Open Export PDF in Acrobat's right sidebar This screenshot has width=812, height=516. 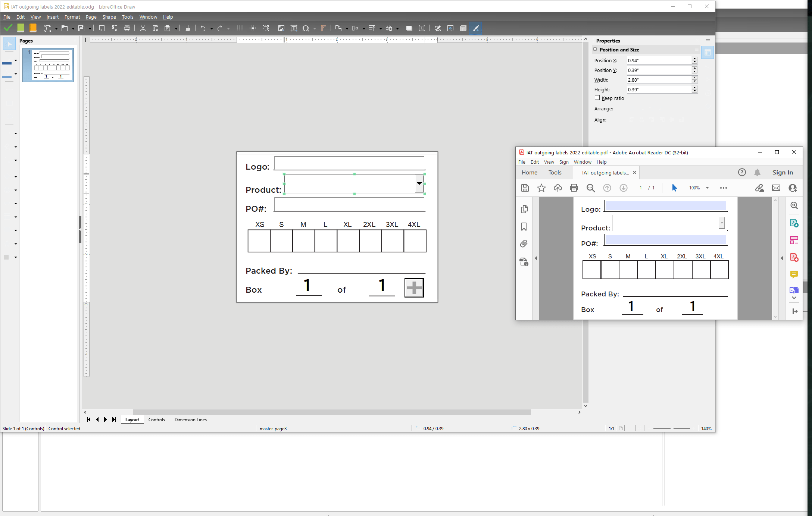(794, 223)
